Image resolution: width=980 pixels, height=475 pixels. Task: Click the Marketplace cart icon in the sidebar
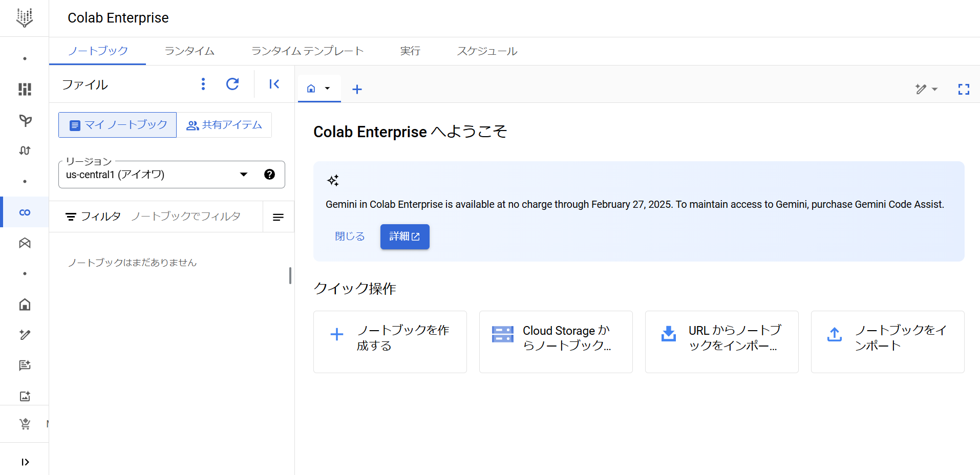click(24, 424)
